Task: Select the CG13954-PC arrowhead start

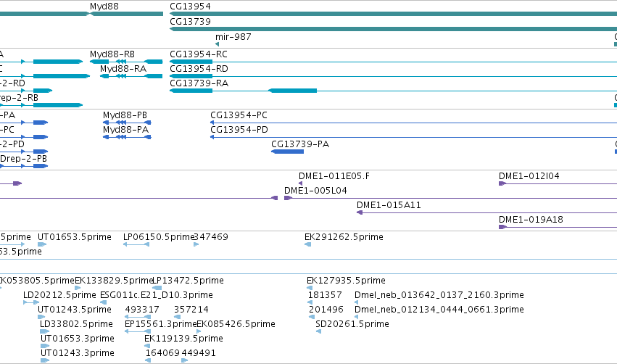Action: pyautogui.click(x=212, y=123)
